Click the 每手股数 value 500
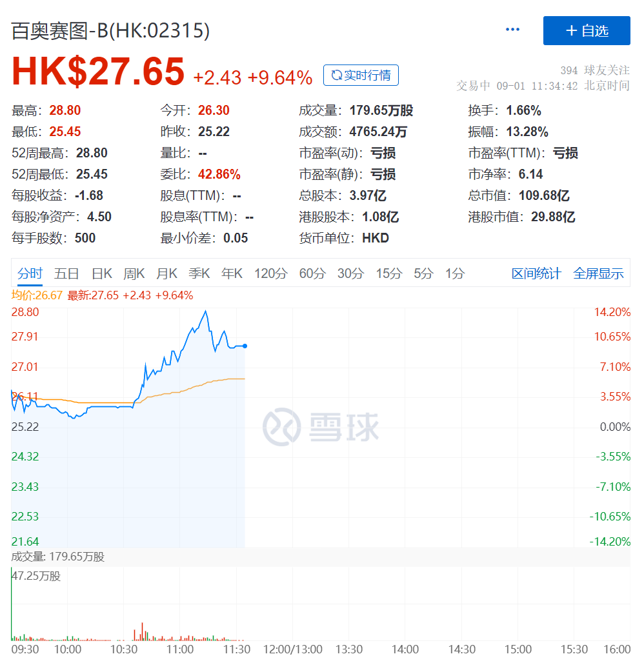Screen dimensions: 644x663 pos(85,238)
